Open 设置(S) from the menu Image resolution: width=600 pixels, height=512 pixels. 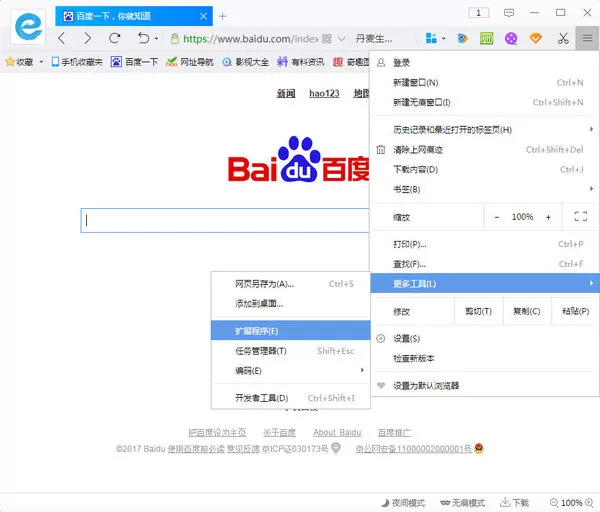pos(484,339)
